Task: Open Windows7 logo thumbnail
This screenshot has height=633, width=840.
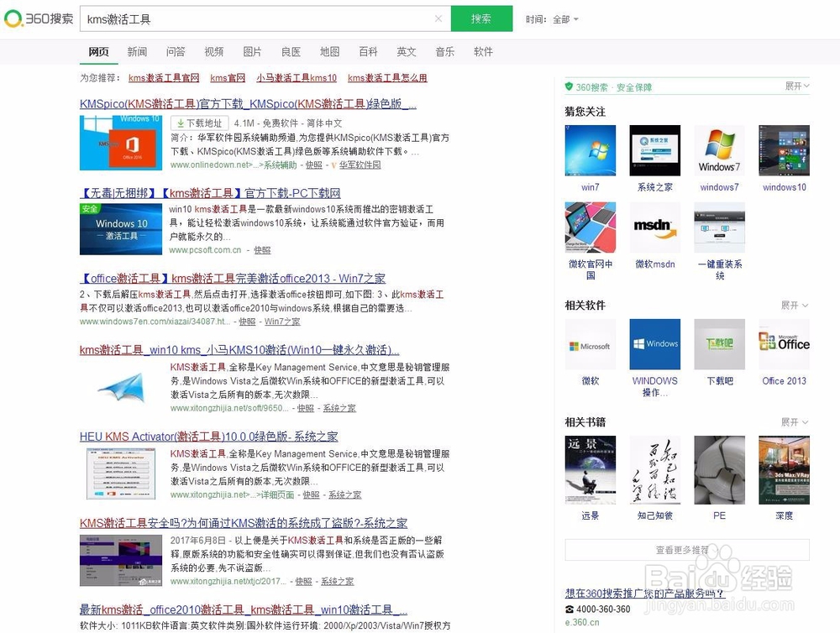Action: (x=720, y=150)
